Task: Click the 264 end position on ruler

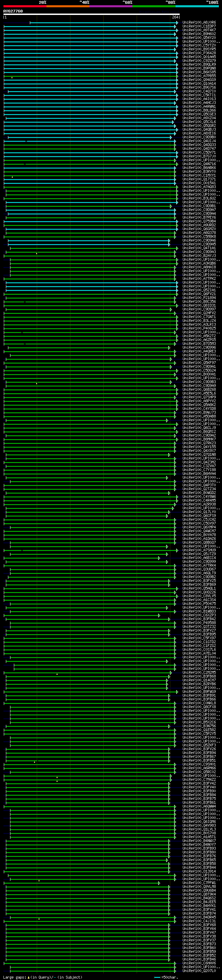Action: pyautogui.click(x=175, y=17)
